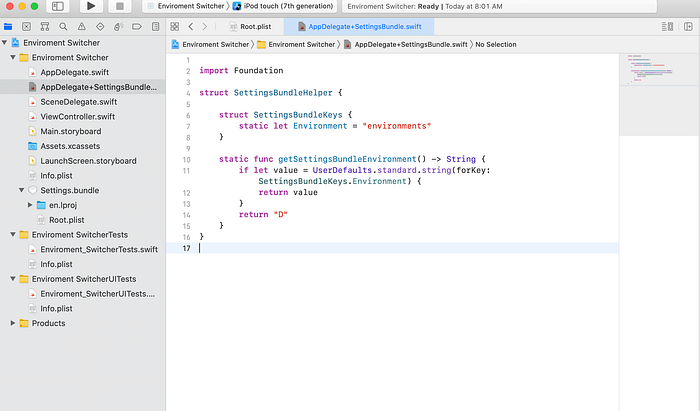The height and width of the screenshot is (411, 700).
Task: Go back in editor history
Action: pyautogui.click(x=191, y=27)
